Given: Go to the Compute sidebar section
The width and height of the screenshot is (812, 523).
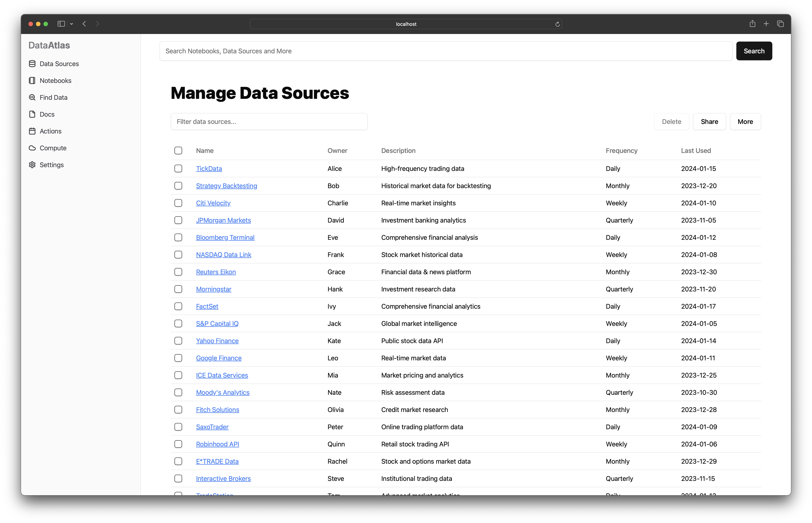Looking at the screenshot, I should click(53, 148).
